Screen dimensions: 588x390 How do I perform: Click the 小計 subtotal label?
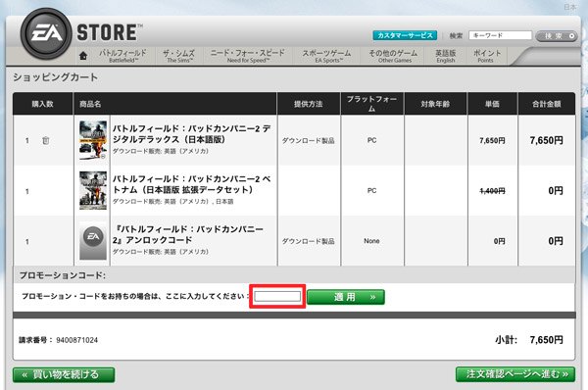click(x=506, y=340)
